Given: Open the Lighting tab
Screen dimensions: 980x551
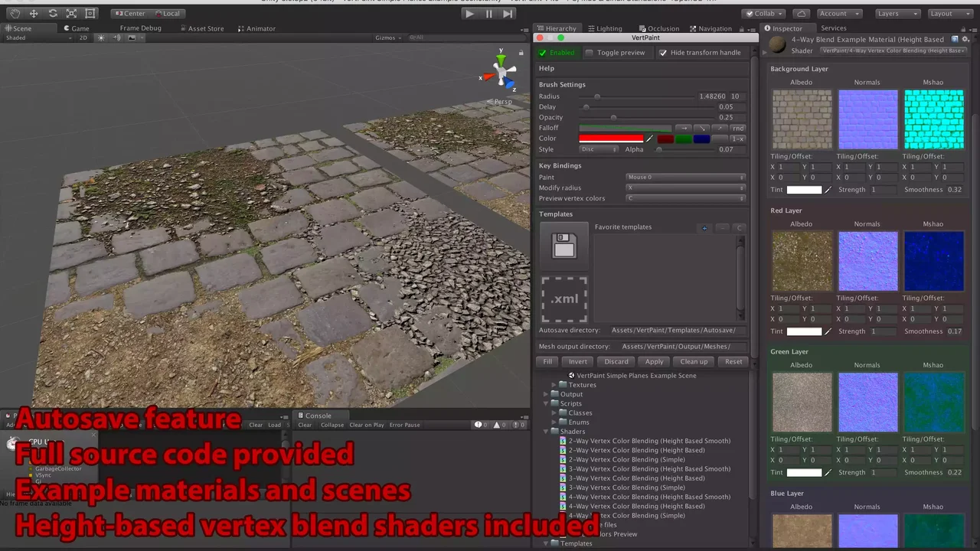Looking at the screenshot, I should (604, 28).
